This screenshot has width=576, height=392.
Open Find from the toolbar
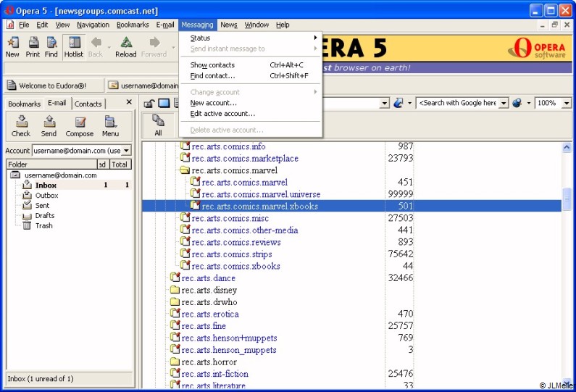[51, 47]
